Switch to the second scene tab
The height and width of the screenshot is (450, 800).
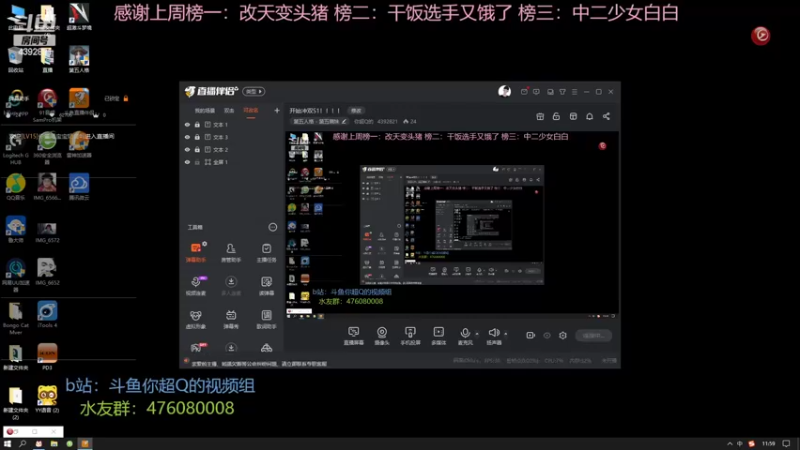tap(229, 110)
